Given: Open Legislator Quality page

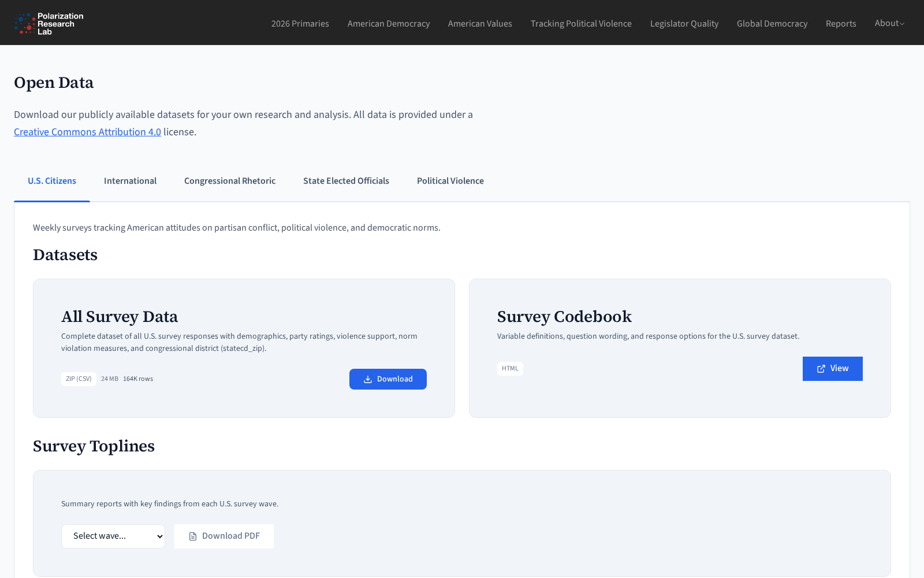Looking at the screenshot, I should (684, 24).
